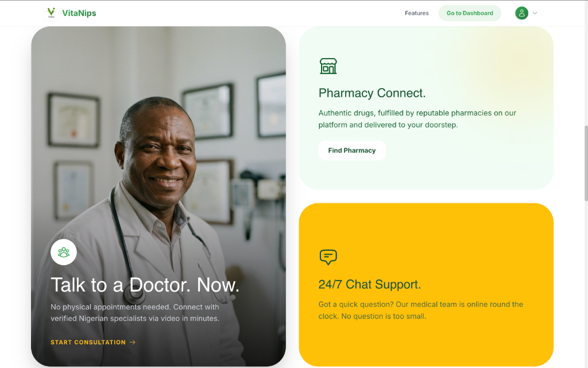
Task: Click the page vertical scrollbar thumb
Action: point(586,163)
